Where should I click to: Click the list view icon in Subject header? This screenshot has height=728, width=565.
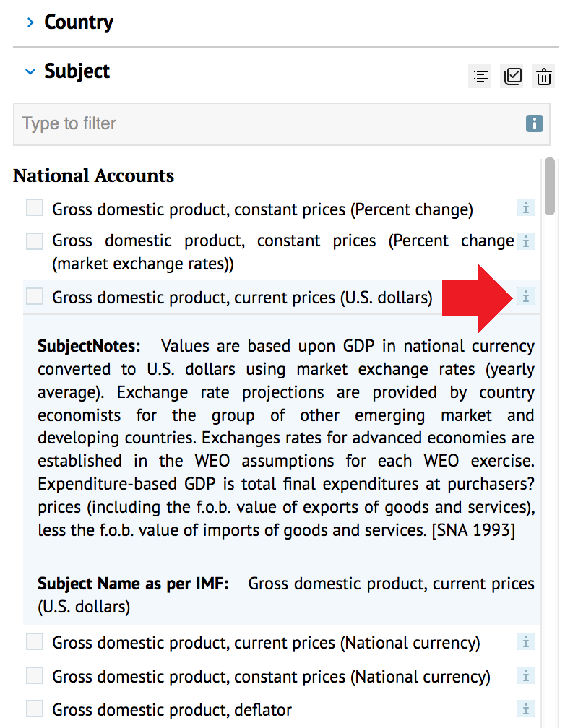coord(480,76)
